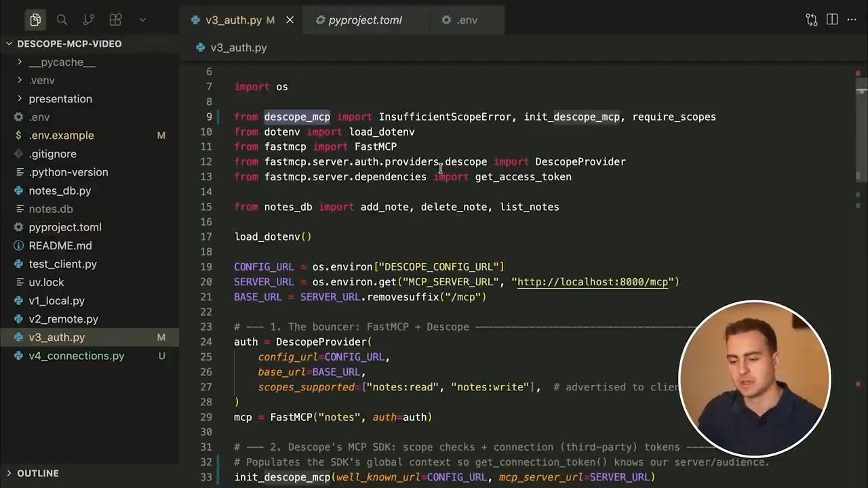The image size is (868, 488).
Task: Collapse the DESCOPE-MCP-VIDEO folder section
Action: [90, 43]
